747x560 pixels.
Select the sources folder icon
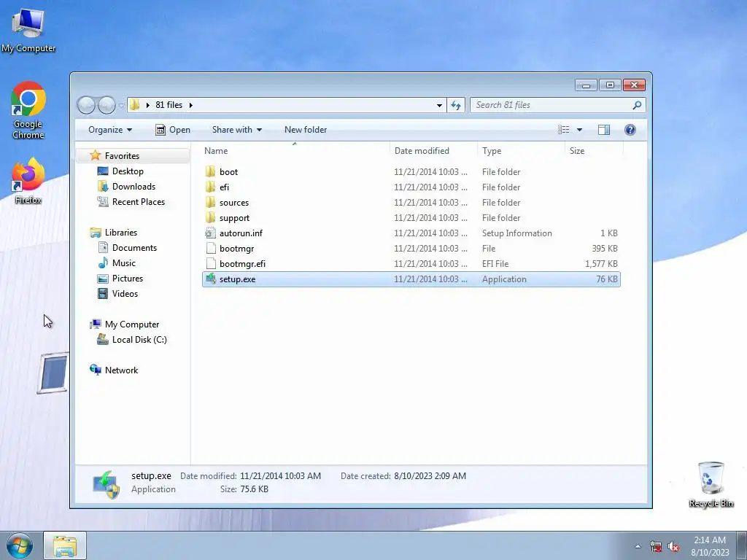211,202
